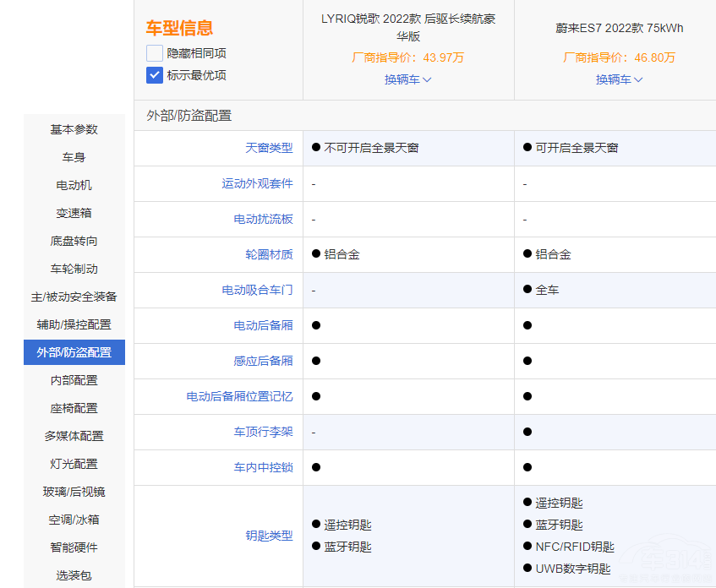The image size is (716, 588).
Task: Go to 选装包 in sidebar
Action: [x=74, y=575]
